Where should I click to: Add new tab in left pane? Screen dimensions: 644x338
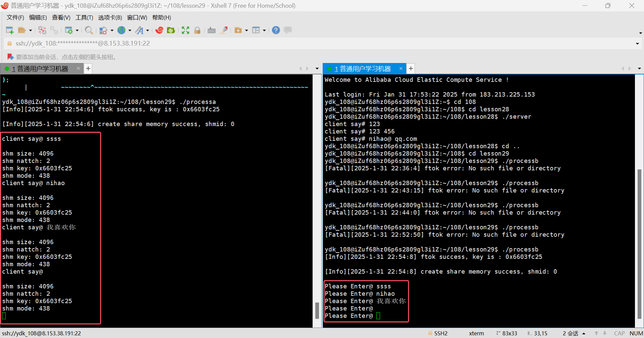coord(88,68)
